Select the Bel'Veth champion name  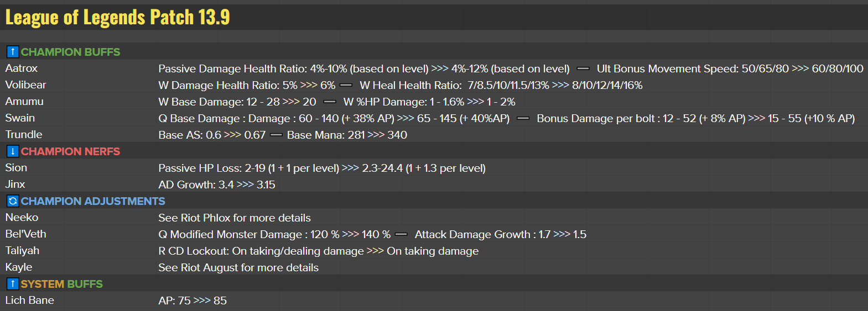pyautogui.click(x=25, y=234)
